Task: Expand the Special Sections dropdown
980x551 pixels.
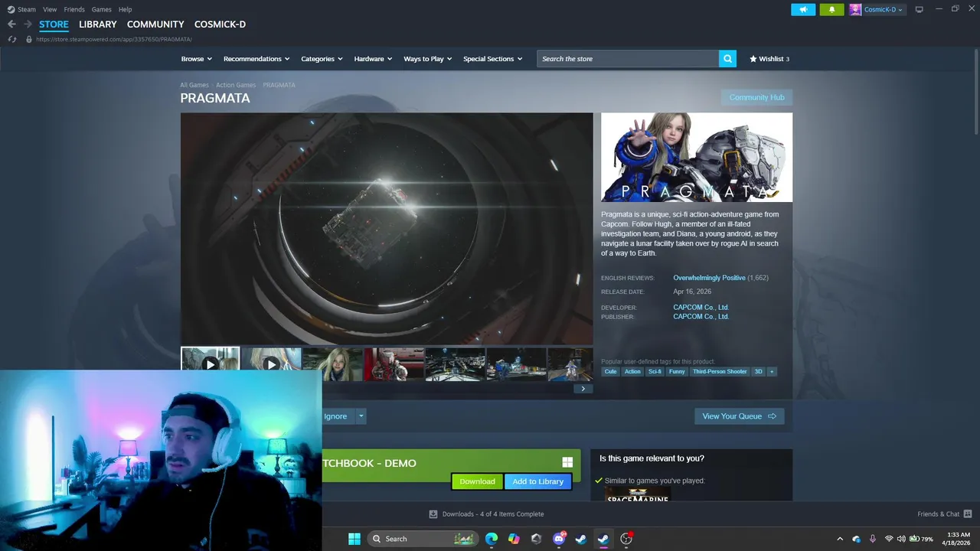Action: coord(493,59)
